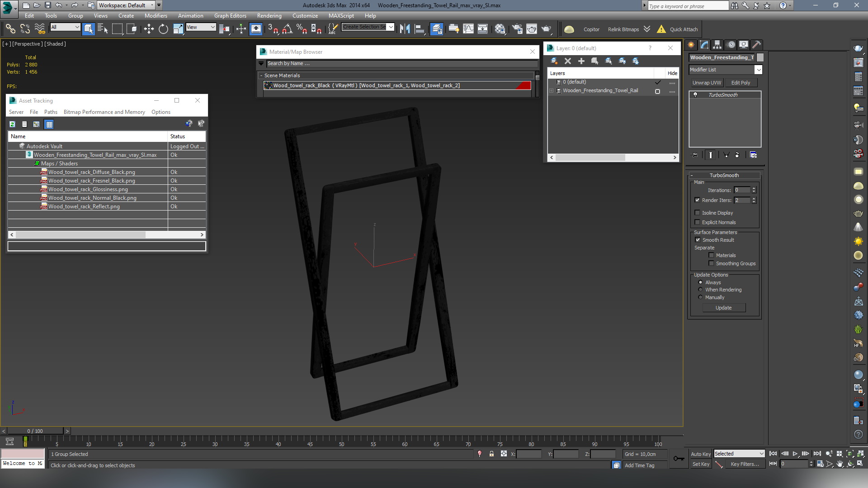Go to end of animation
The image size is (868, 488).
817,454
